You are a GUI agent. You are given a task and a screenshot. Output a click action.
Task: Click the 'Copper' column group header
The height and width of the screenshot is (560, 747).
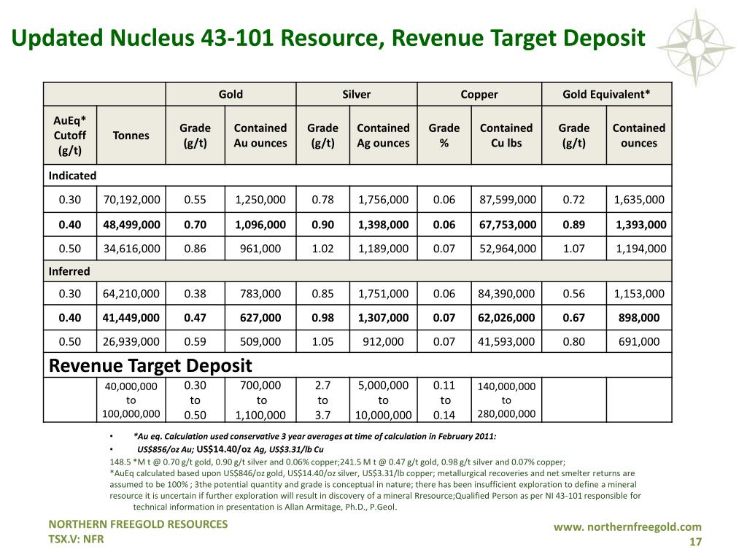pyautogui.click(x=479, y=94)
